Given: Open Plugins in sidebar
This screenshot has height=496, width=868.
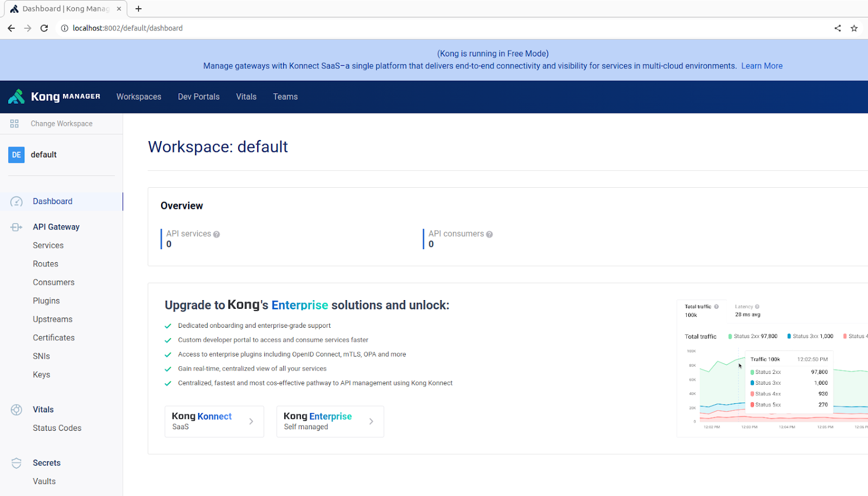Looking at the screenshot, I should pos(46,301).
